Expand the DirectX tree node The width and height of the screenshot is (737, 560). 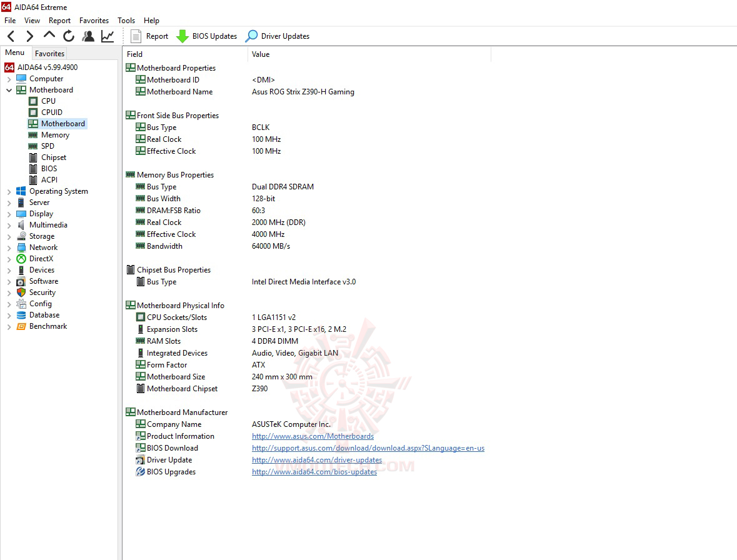[9, 259]
